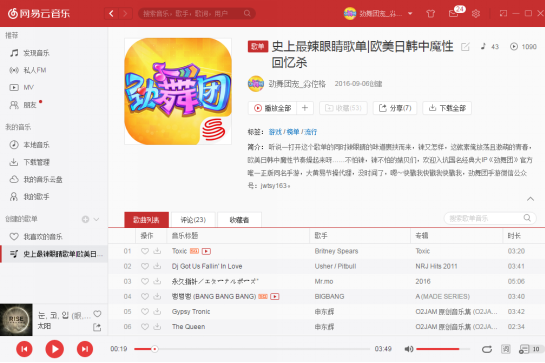
Task: Download the song Toxic
Action: coord(157,251)
